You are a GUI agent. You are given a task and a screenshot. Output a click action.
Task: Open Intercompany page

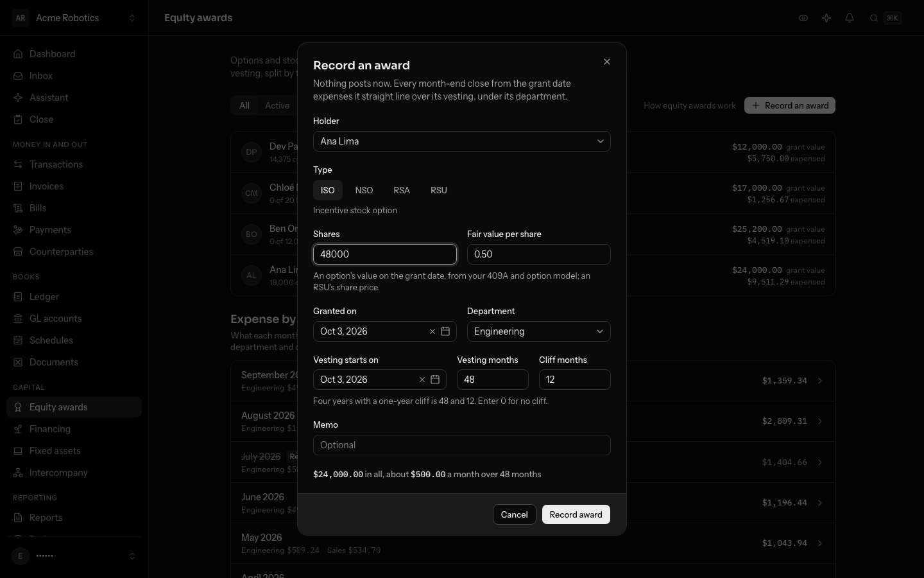coord(74,473)
